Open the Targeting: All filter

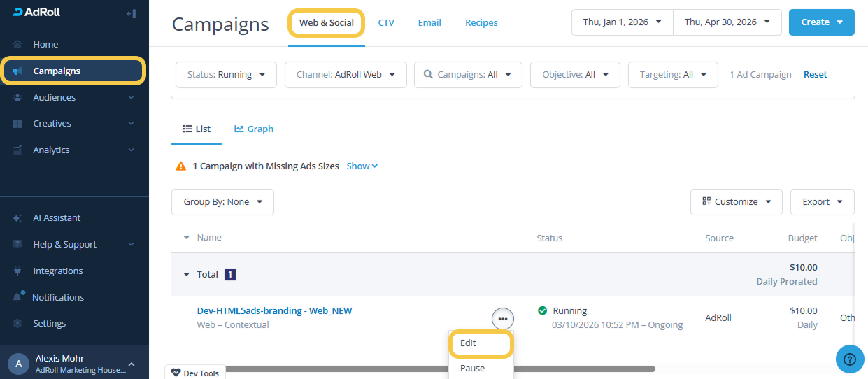[673, 75]
